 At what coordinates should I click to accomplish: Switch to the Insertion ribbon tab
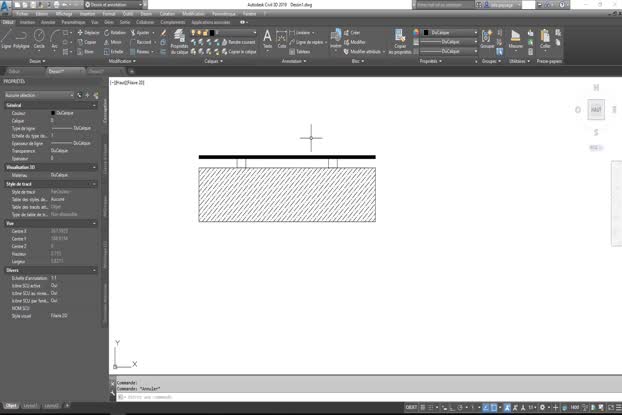[x=27, y=22]
